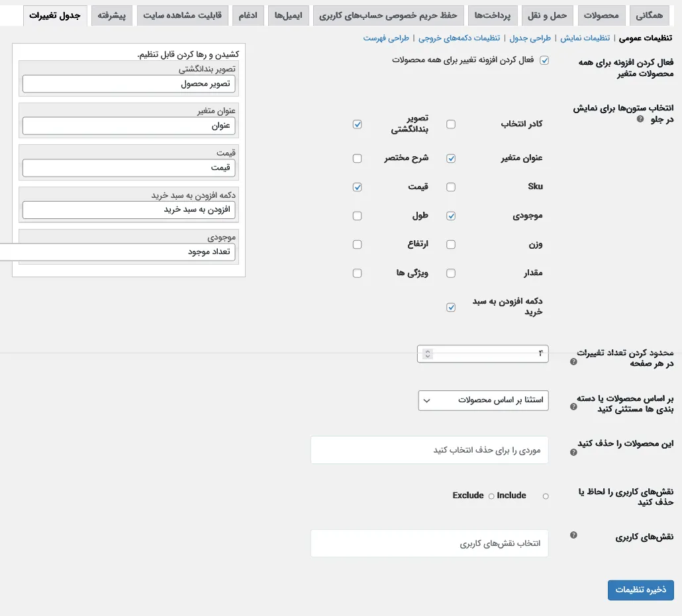
Task: Go to the پرداخت‌ها tab
Action: pos(493,16)
